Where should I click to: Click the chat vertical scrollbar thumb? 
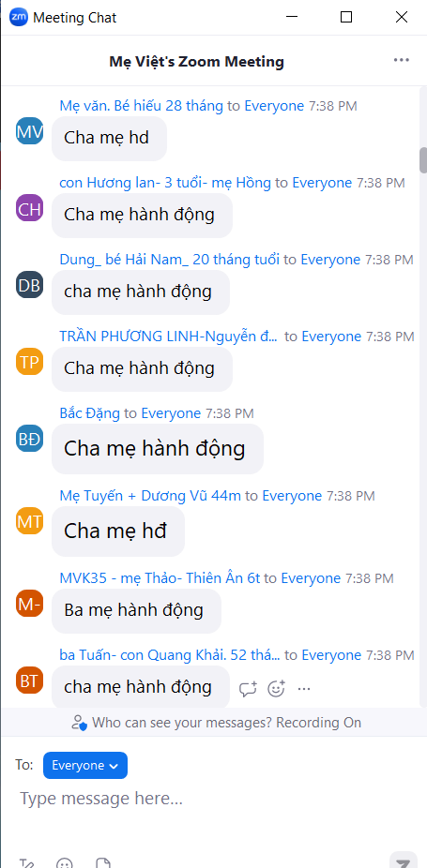[x=423, y=160]
